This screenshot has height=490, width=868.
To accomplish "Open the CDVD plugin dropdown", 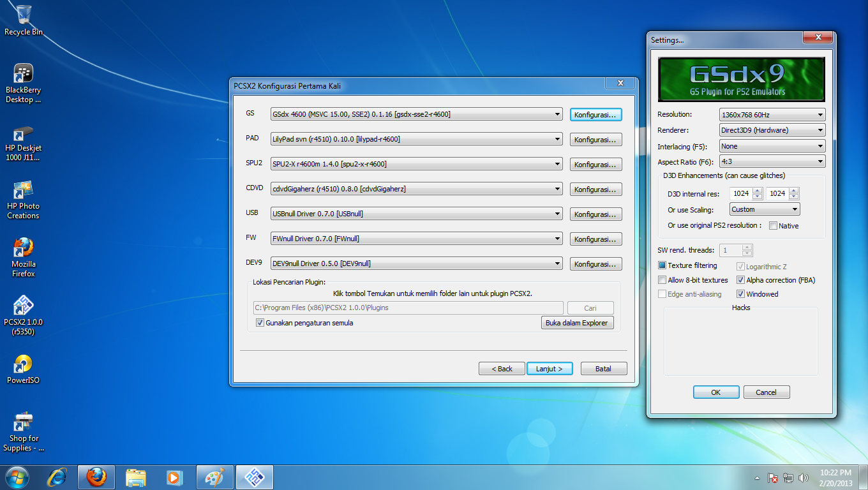I will tap(417, 189).
